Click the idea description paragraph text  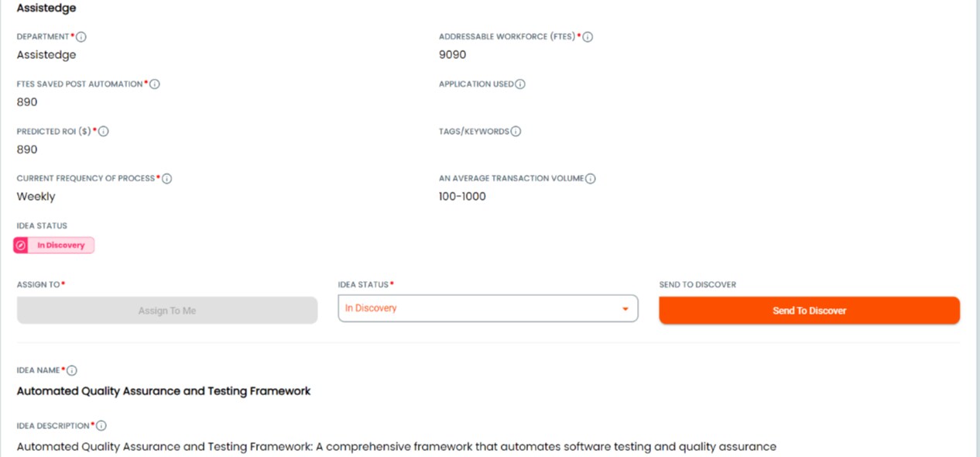[396, 447]
